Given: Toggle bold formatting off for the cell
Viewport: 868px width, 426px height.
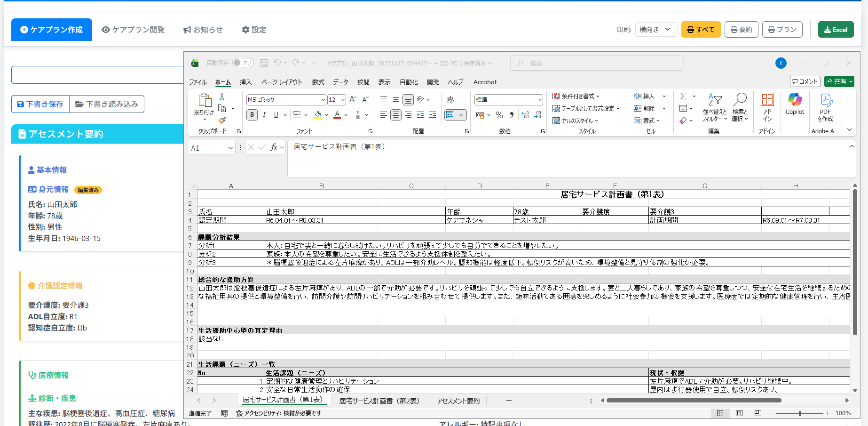Looking at the screenshot, I should 252,114.
